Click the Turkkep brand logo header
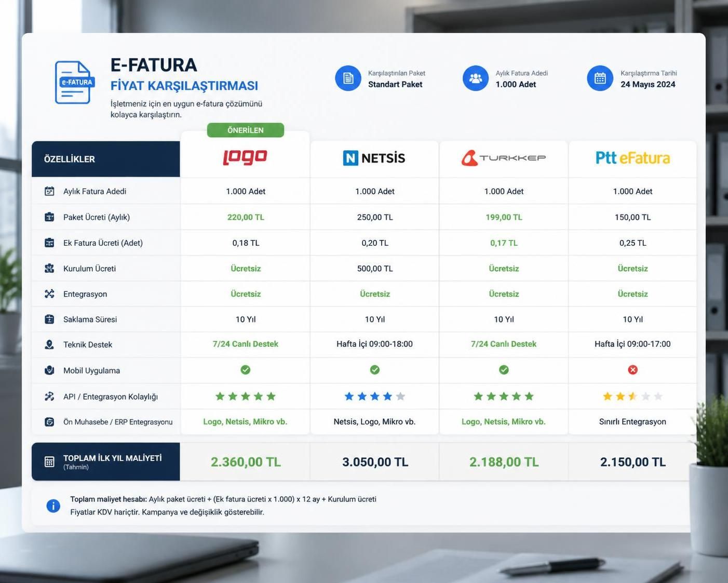The image size is (728, 583). click(x=504, y=158)
